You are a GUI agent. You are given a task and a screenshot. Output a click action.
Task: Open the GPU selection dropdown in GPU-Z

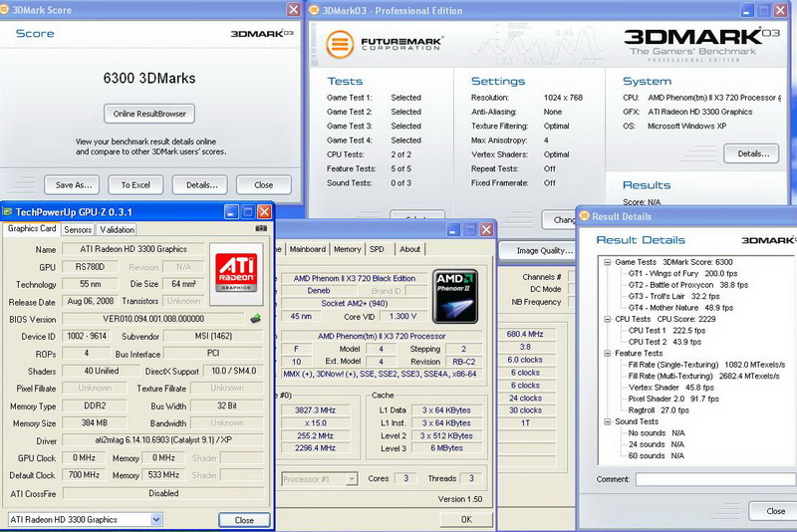(156, 519)
